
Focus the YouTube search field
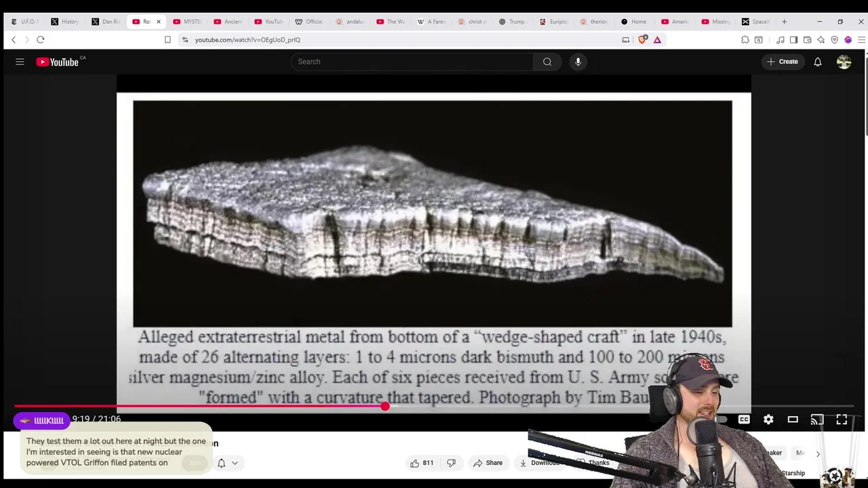tap(412, 62)
